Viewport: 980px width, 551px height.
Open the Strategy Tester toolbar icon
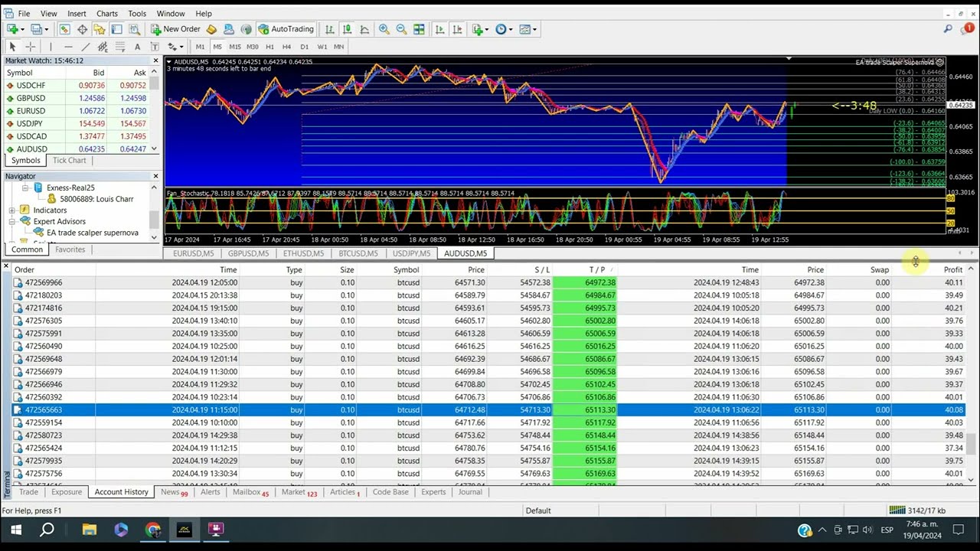[134, 29]
